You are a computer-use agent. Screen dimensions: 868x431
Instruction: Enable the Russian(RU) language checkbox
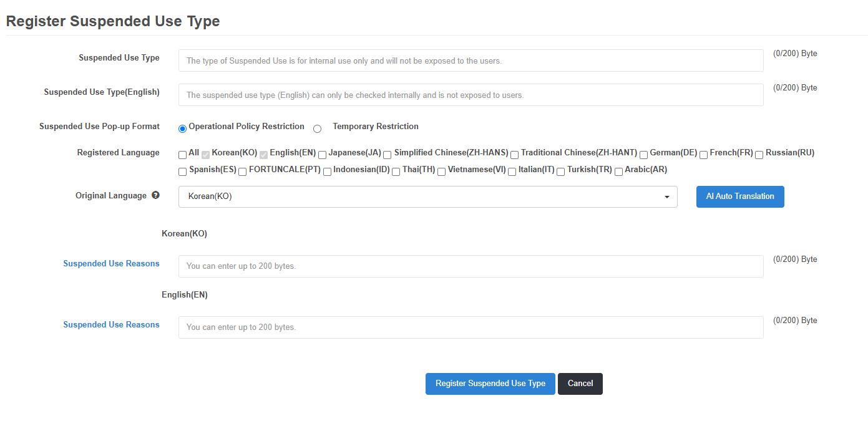pos(759,155)
